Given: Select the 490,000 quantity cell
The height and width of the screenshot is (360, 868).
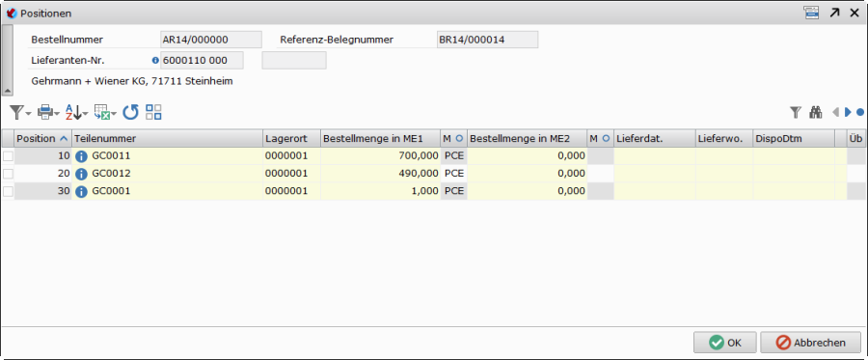Looking at the screenshot, I should point(380,174).
